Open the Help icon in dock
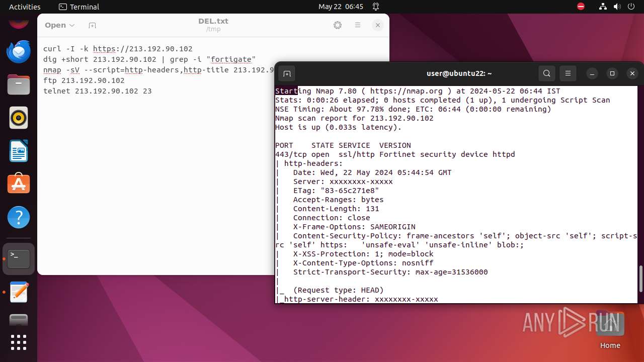 click(19, 217)
